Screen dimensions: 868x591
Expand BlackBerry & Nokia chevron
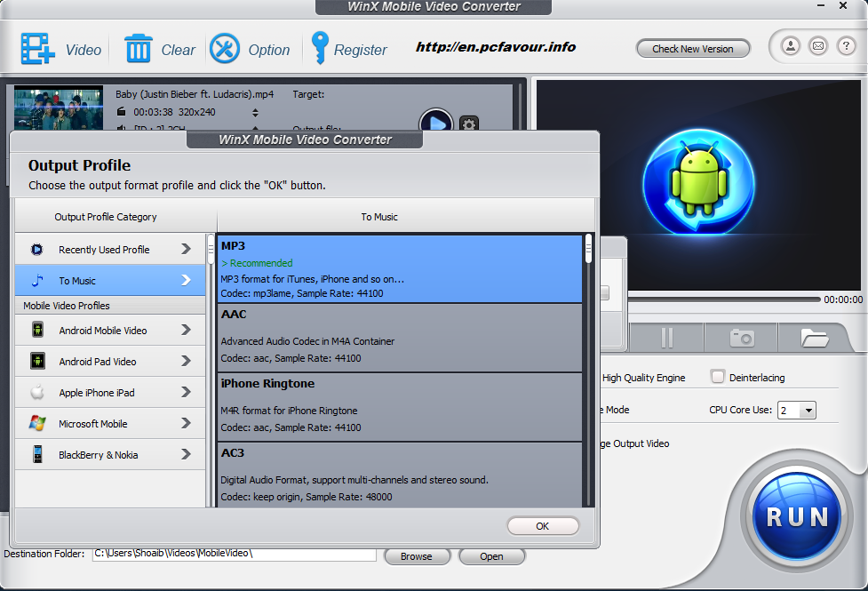(186, 454)
